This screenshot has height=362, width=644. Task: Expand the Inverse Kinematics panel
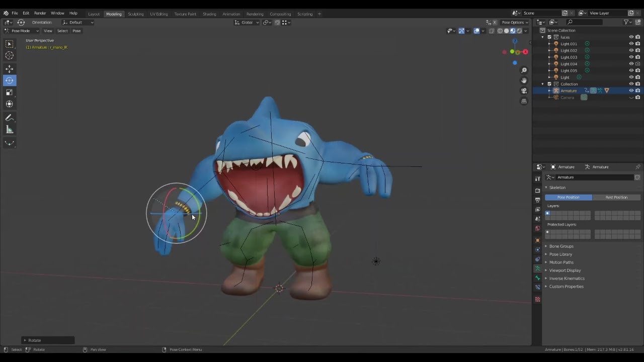(x=567, y=279)
